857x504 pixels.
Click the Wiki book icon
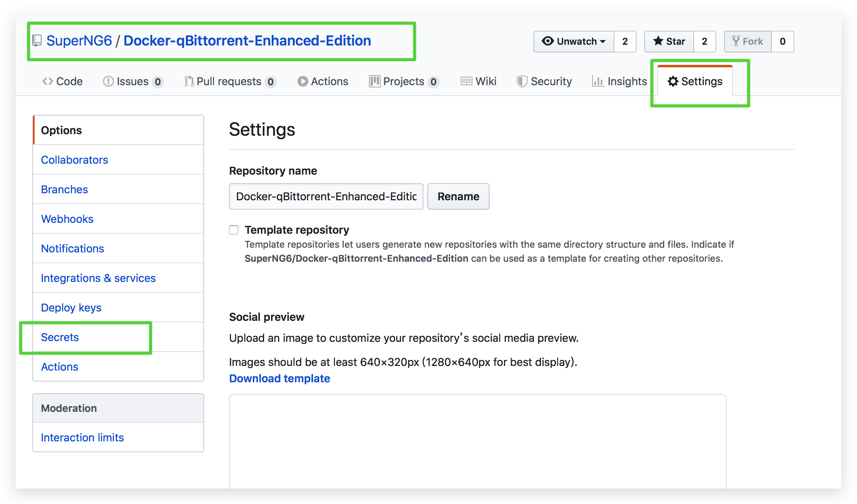coord(466,81)
